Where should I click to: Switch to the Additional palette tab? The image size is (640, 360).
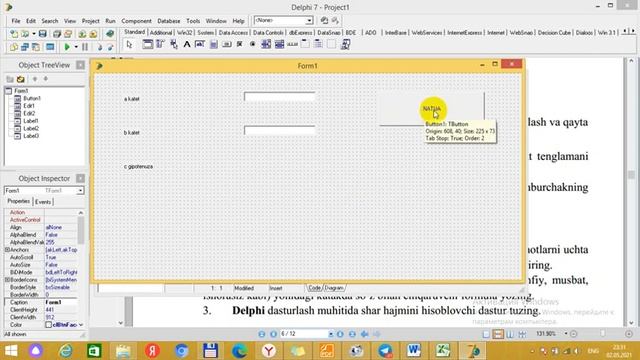pos(160,33)
